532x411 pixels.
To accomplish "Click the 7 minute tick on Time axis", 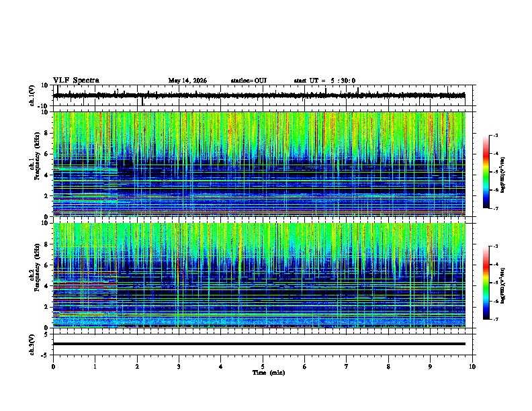I will pyautogui.click(x=347, y=367).
